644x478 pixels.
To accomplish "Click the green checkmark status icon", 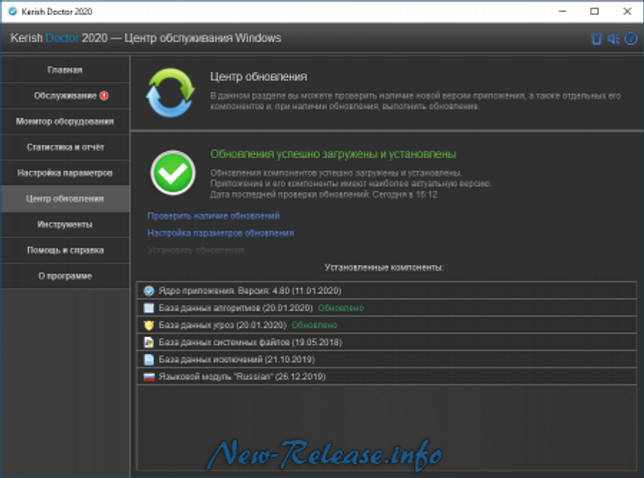I will click(172, 172).
